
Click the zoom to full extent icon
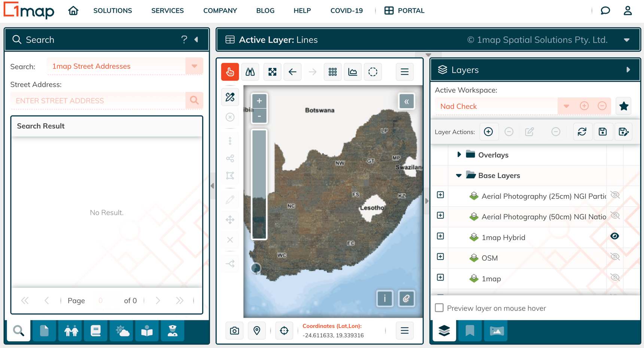tap(272, 72)
